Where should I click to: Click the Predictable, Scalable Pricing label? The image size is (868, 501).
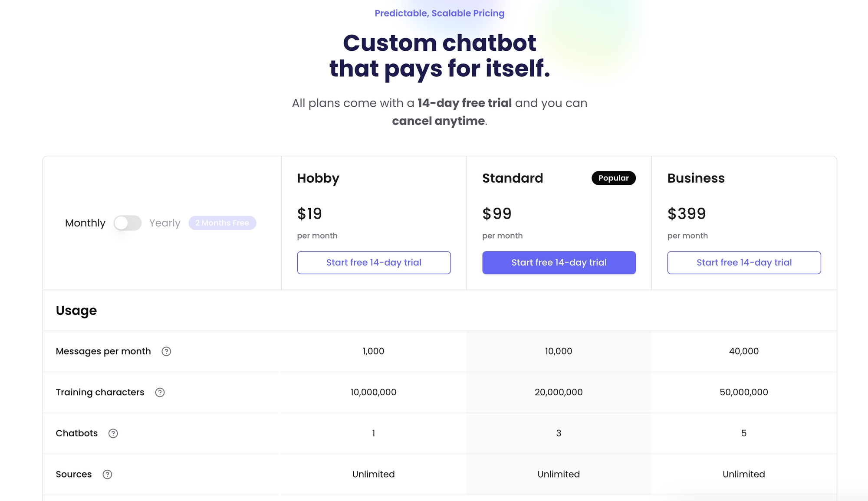pyautogui.click(x=440, y=13)
